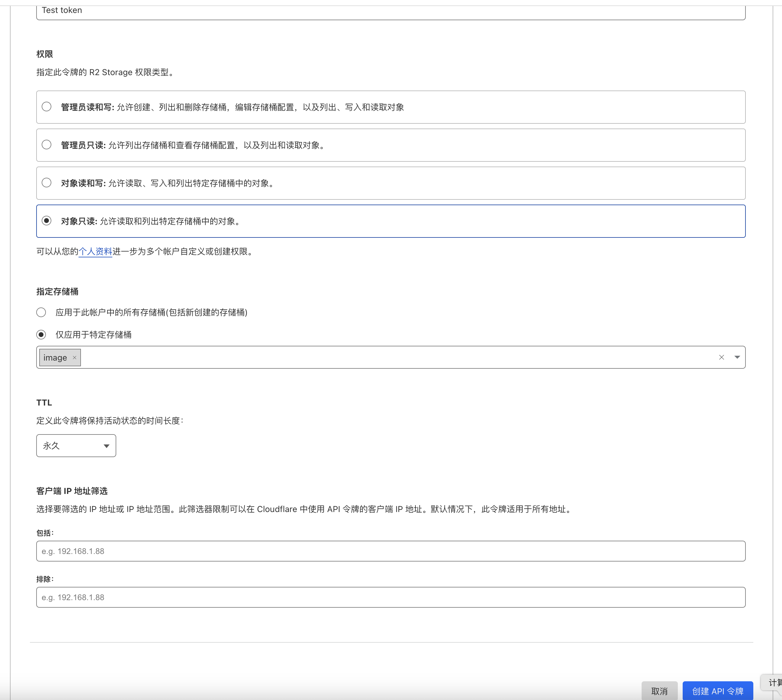Open the 个人资料 profile link
The width and height of the screenshot is (782, 700).
(95, 252)
